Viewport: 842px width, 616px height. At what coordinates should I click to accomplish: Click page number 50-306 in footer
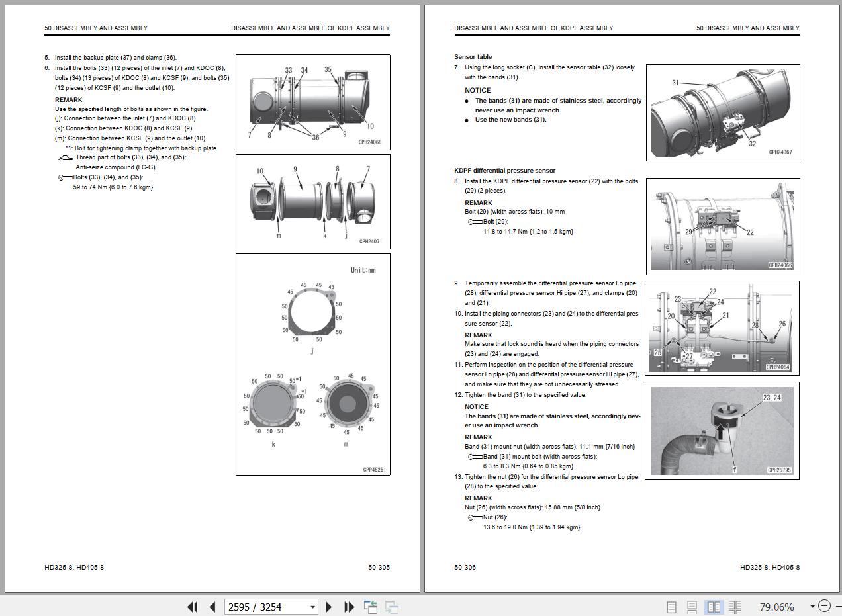465,568
